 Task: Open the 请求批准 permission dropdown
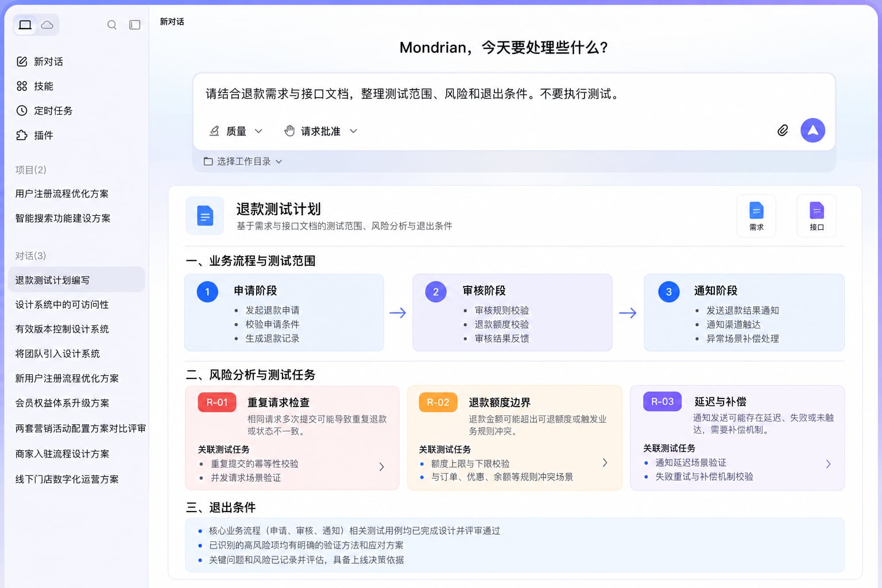(x=320, y=131)
